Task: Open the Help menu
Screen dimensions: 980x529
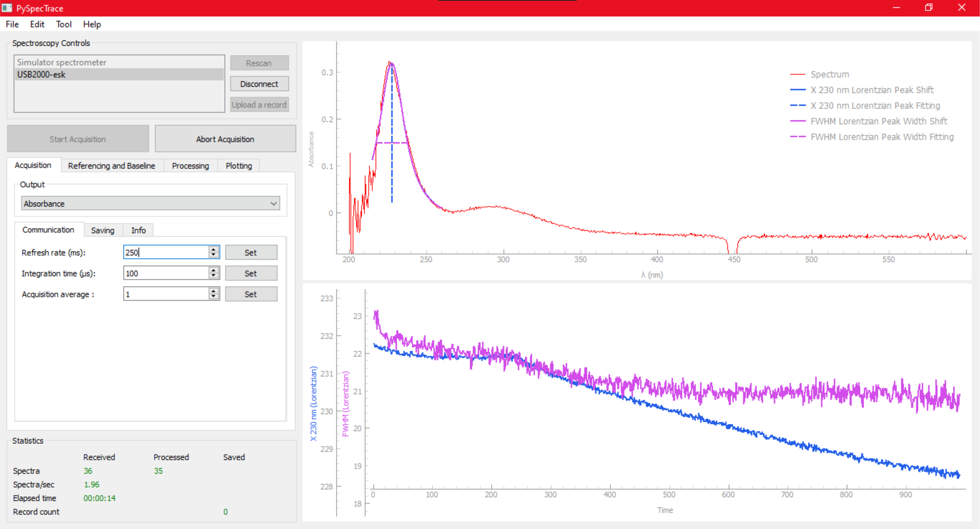Action: [x=92, y=24]
